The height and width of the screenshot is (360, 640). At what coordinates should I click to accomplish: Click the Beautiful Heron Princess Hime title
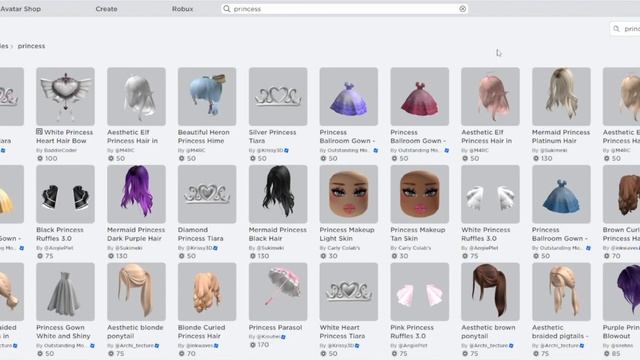[x=204, y=136]
